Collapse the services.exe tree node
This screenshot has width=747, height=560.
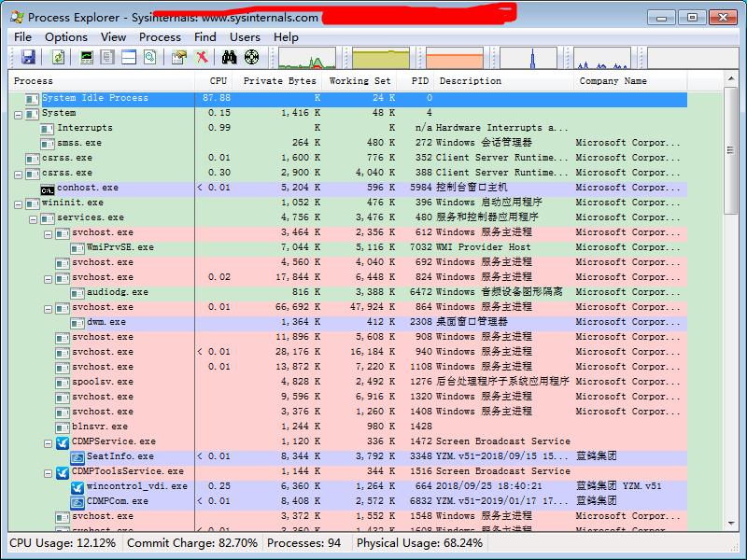pyautogui.click(x=33, y=219)
